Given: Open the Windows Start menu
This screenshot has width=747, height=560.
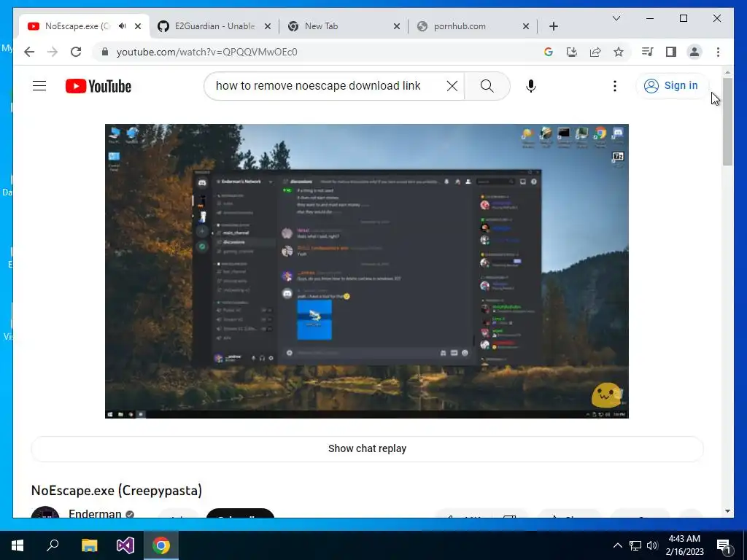Looking at the screenshot, I should 18,545.
